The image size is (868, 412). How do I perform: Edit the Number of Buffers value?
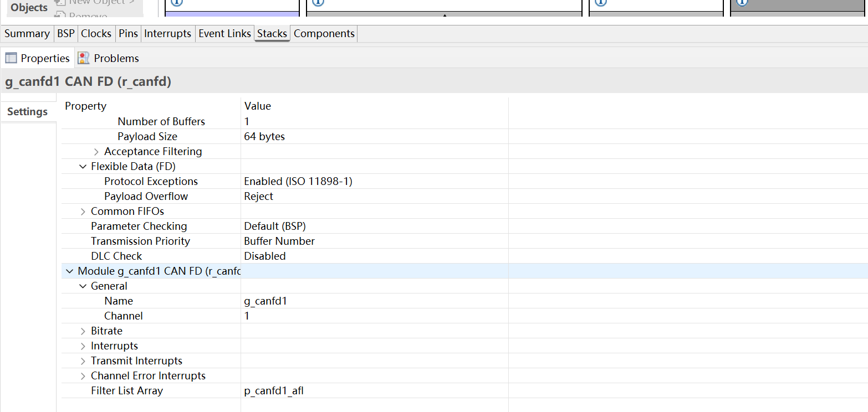pos(375,122)
